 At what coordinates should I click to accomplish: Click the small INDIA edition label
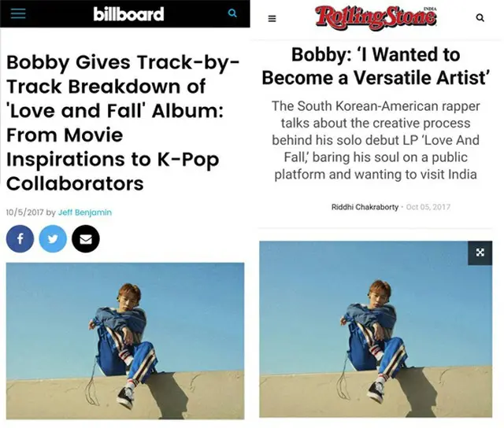[427, 8]
